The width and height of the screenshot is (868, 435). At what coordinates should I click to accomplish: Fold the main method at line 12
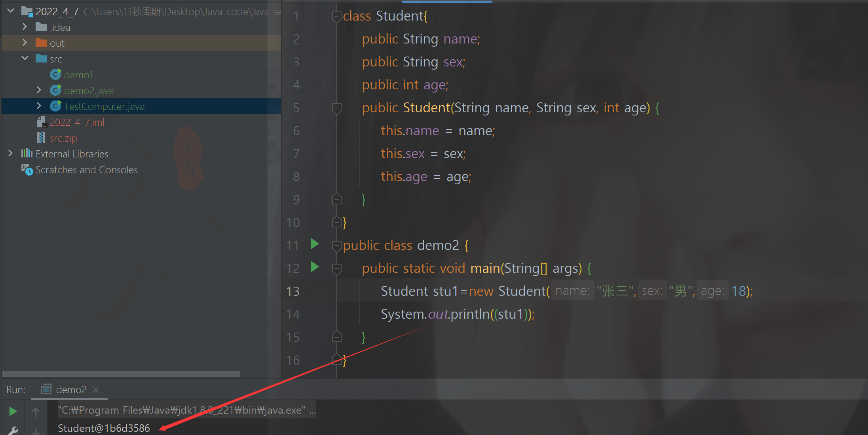pyautogui.click(x=336, y=269)
